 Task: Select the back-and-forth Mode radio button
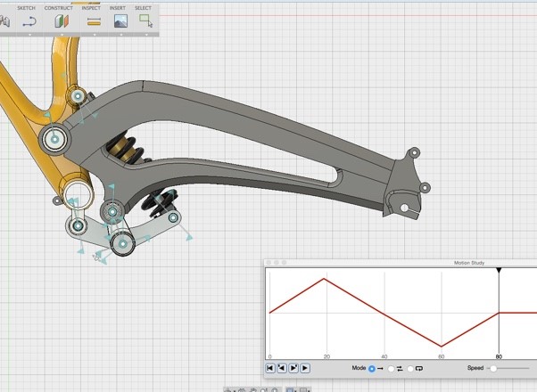coord(391,369)
